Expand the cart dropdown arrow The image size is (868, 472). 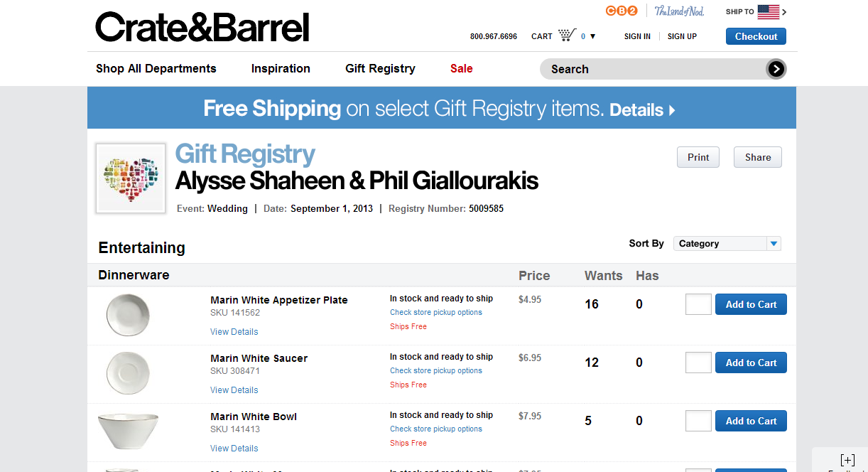pyautogui.click(x=593, y=36)
